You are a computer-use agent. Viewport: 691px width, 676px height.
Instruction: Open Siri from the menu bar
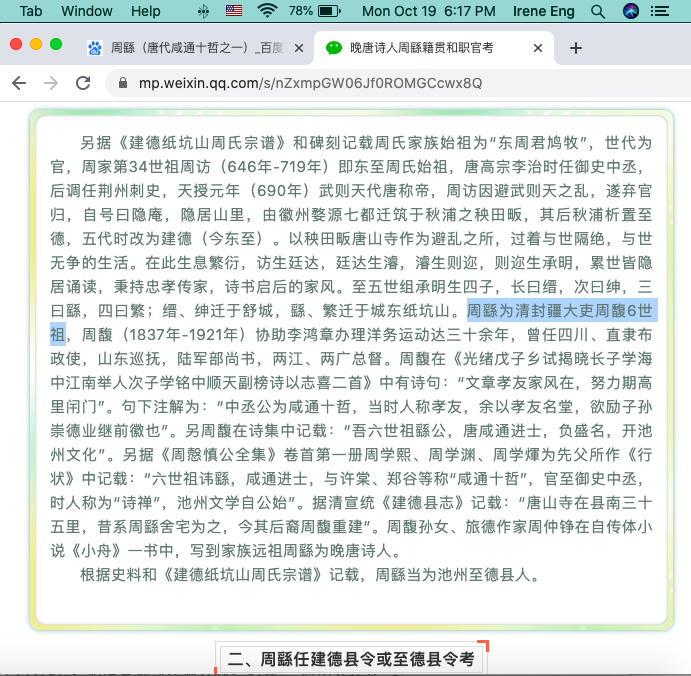[630, 11]
